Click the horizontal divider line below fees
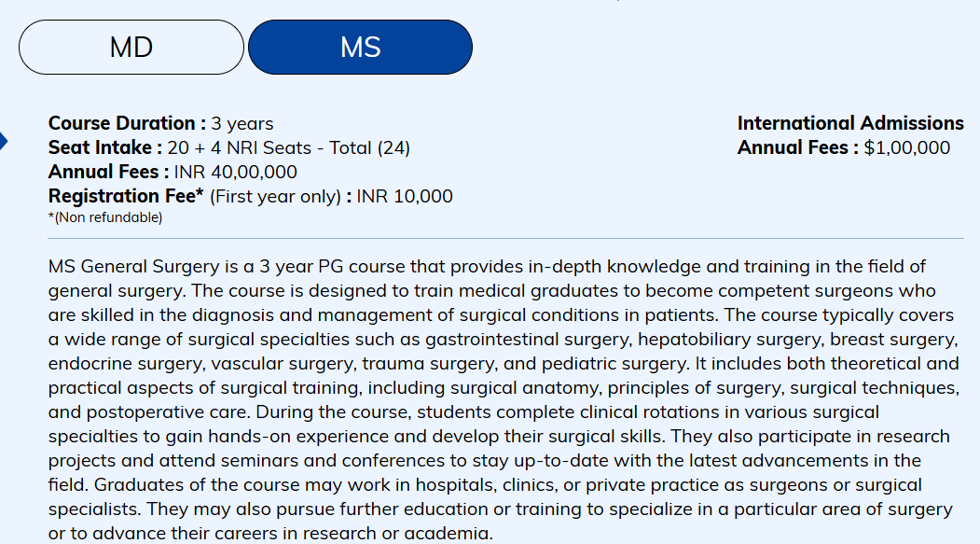The image size is (980, 544). 505,239
